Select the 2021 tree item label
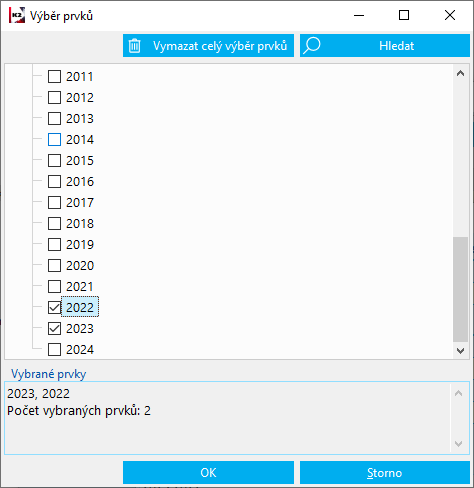 pyautogui.click(x=80, y=286)
